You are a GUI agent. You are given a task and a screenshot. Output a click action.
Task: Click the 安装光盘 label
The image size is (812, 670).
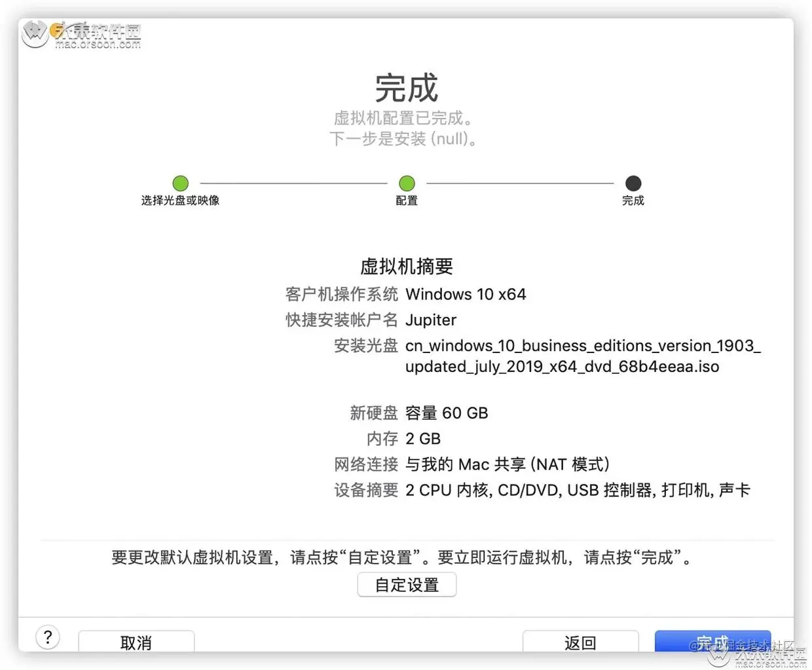[365, 345]
